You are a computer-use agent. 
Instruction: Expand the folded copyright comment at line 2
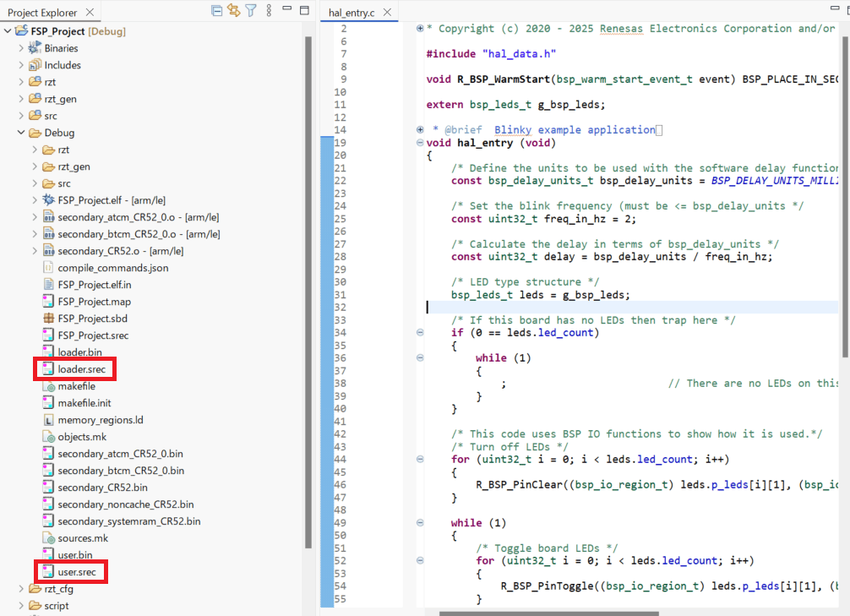420,28
